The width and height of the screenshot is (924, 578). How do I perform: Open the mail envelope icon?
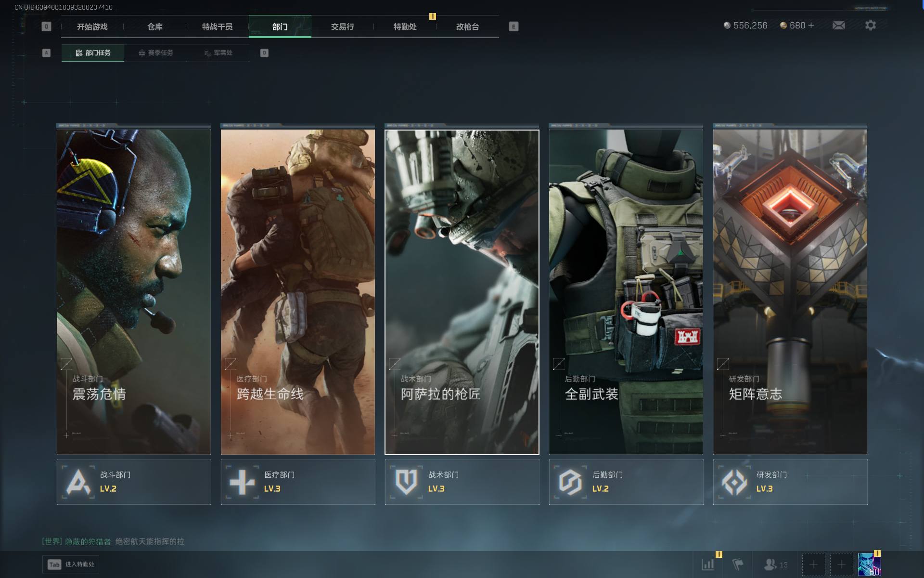(838, 26)
